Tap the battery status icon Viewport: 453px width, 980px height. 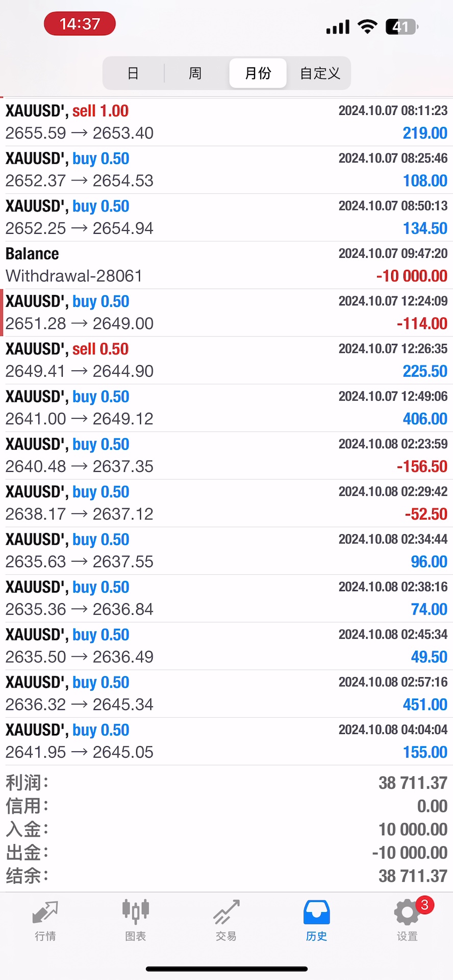[x=402, y=27]
